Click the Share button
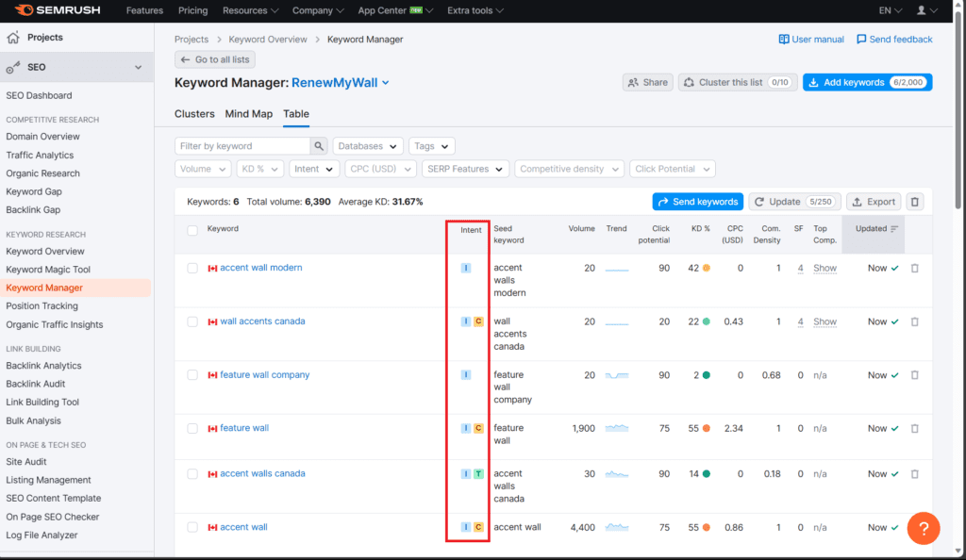 tap(648, 82)
